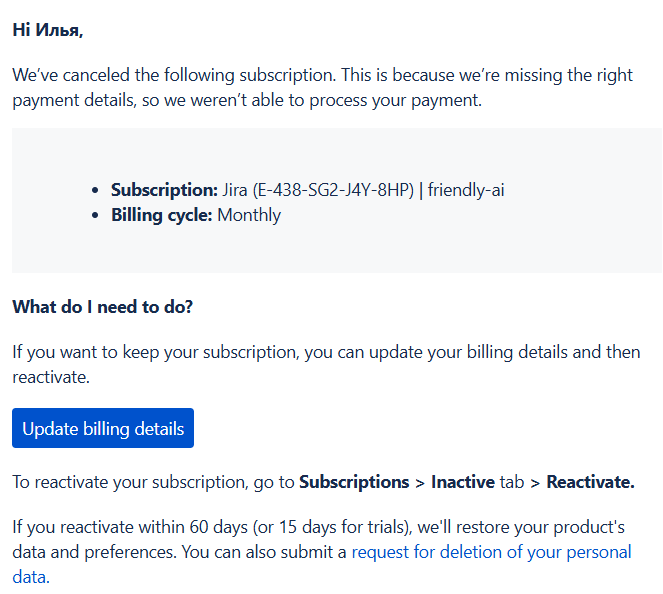Click the bold 'Reactivate.' word
The image size is (663, 594).
(590, 482)
